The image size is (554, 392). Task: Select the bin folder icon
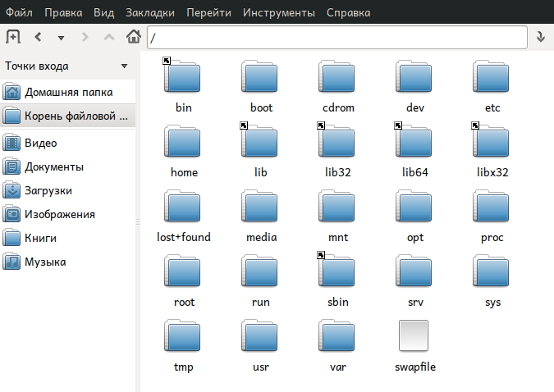182,76
